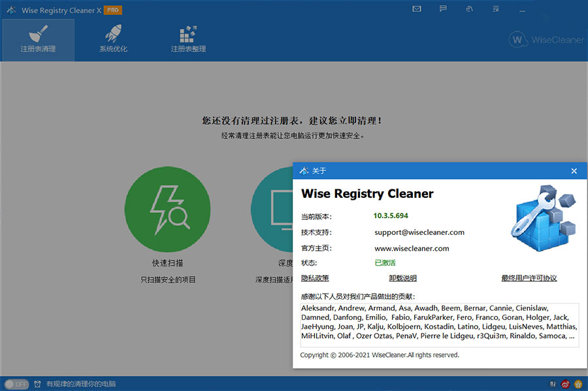Click the yellow star social icon at bottom right
Screen dimensions: 588x391
(x=578, y=384)
